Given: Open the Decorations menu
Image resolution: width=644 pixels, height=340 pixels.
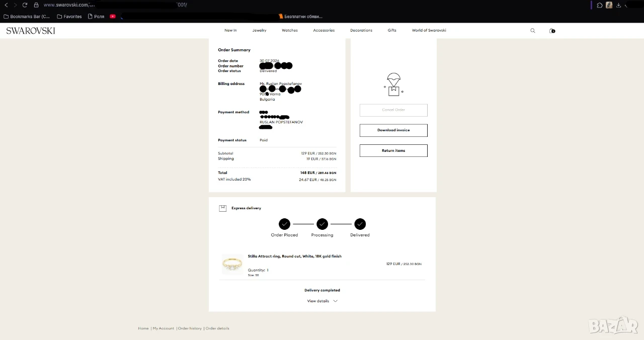Looking at the screenshot, I should 361,30.
